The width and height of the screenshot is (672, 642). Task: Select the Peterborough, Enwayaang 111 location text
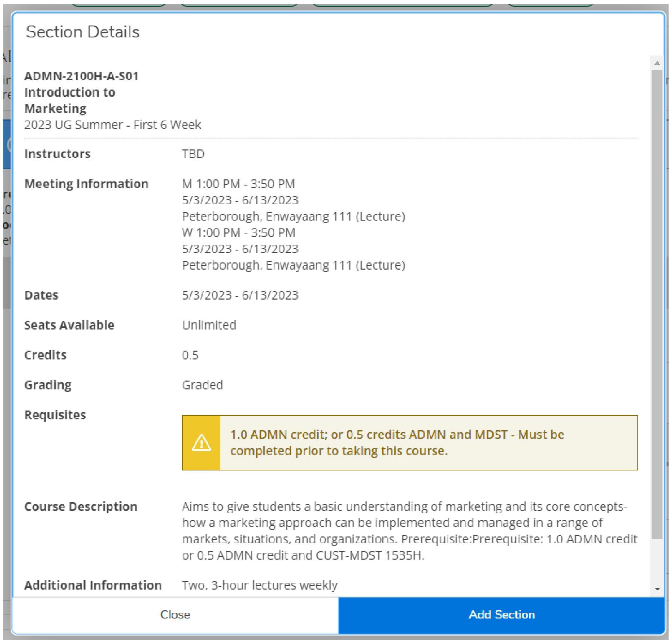point(294,215)
